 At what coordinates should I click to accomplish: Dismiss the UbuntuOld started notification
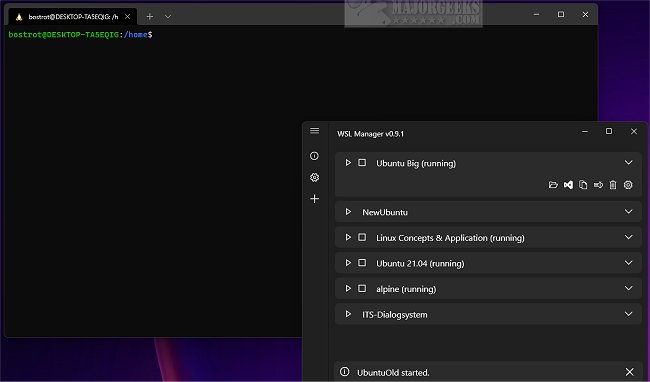(630, 372)
